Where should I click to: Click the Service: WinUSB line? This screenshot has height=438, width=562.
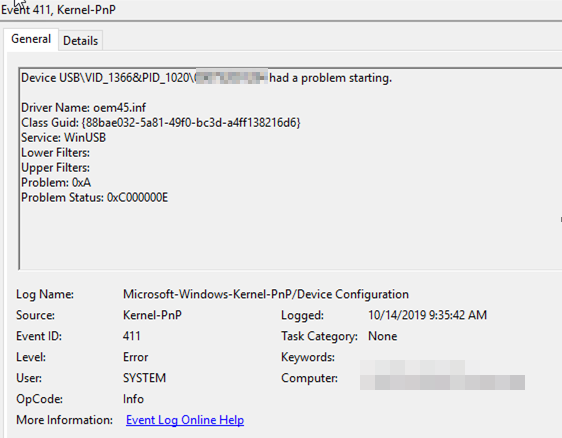click(63, 138)
